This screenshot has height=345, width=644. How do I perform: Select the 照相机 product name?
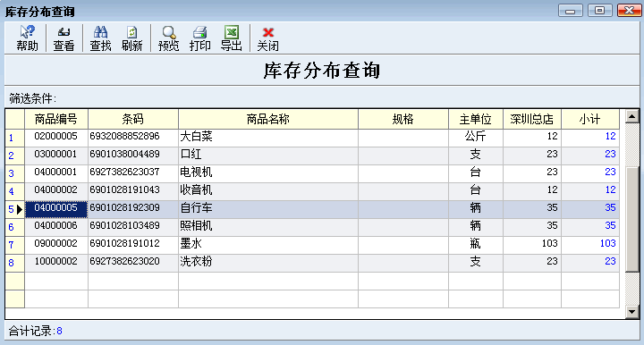(x=196, y=226)
